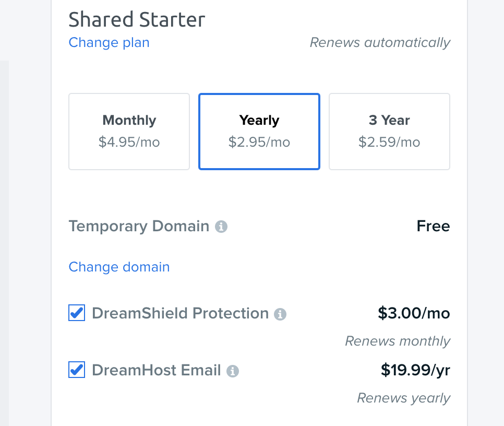Open the DreamShield Protection info tooltip

pos(281,314)
